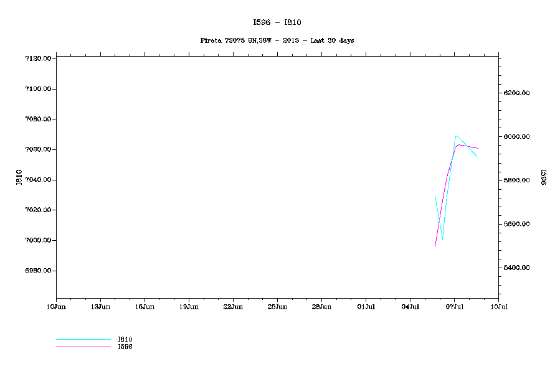This screenshot has width=555, height=392.
Task: Click the I596 legend line sample
Action: pyautogui.click(x=83, y=347)
